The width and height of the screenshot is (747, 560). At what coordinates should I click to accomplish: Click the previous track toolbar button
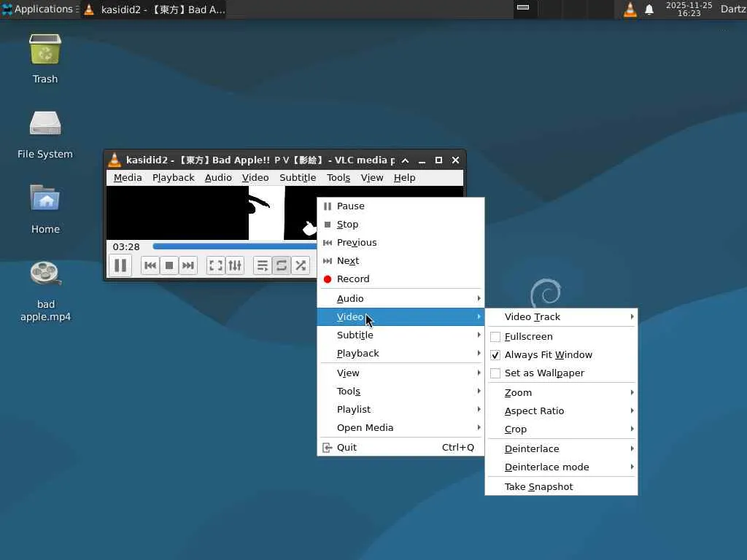[150, 265]
